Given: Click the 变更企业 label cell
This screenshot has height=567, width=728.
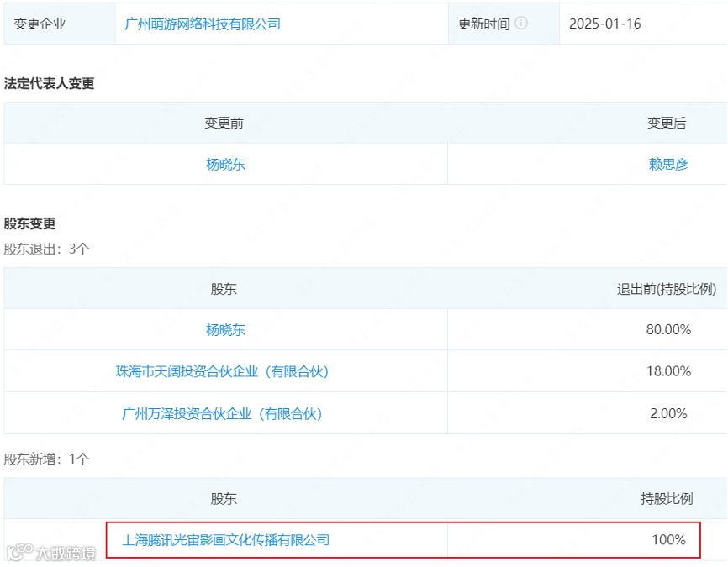Looking at the screenshot, I should [60, 24].
